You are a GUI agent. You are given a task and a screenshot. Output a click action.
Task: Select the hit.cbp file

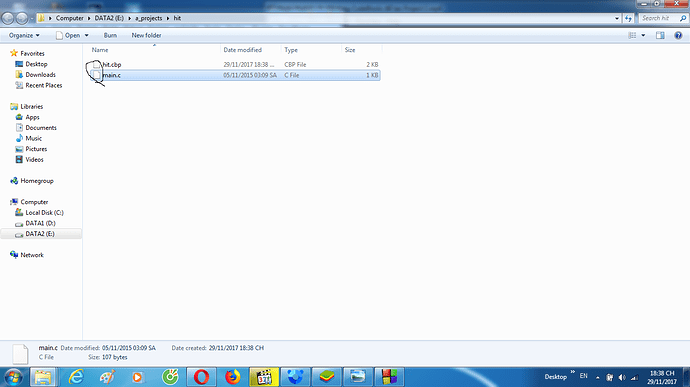click(235, 64)
